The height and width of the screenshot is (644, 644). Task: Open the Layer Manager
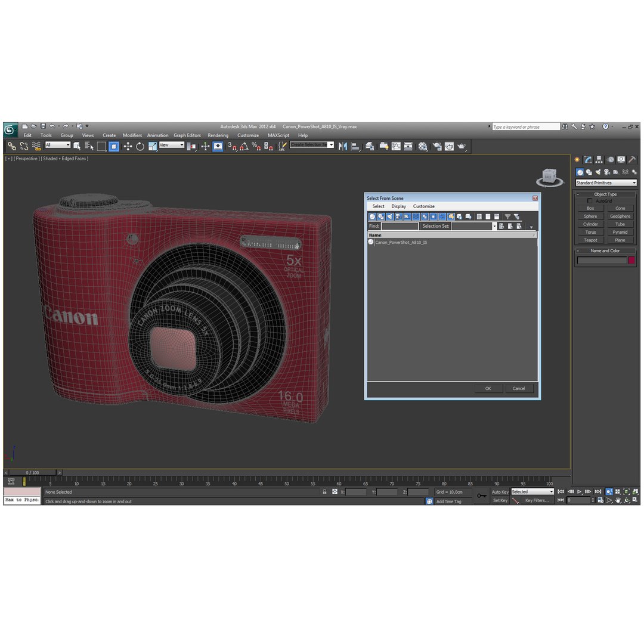[370, 146]
